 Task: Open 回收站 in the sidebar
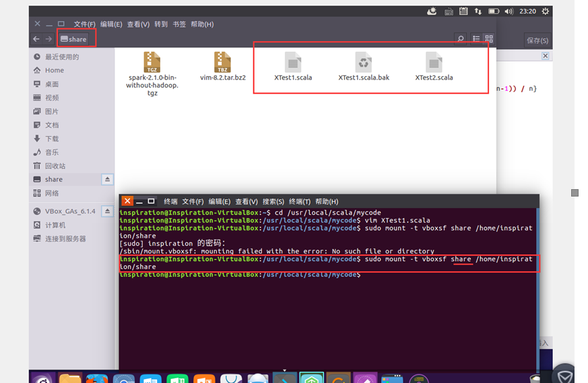tap(71, 166)
